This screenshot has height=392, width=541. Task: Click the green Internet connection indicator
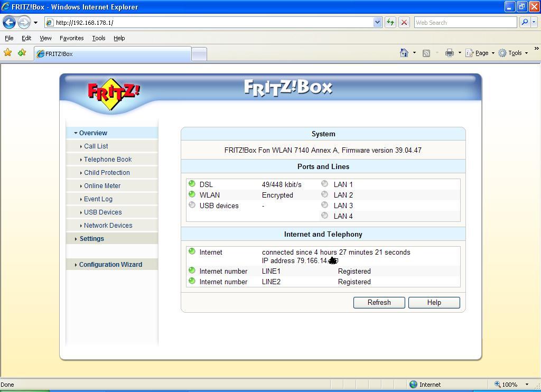point(192,251)
